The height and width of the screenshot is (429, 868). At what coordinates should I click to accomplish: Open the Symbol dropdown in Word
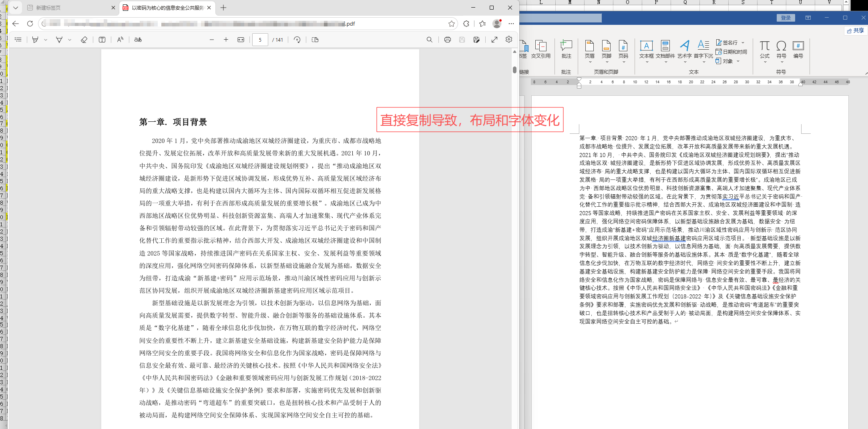781,51
